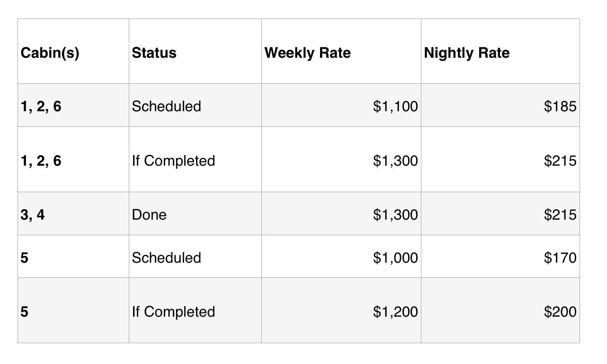Select the Status column header
Viewport: 607px width, 364px height.
pyautogui.click(x=195, y=52)
